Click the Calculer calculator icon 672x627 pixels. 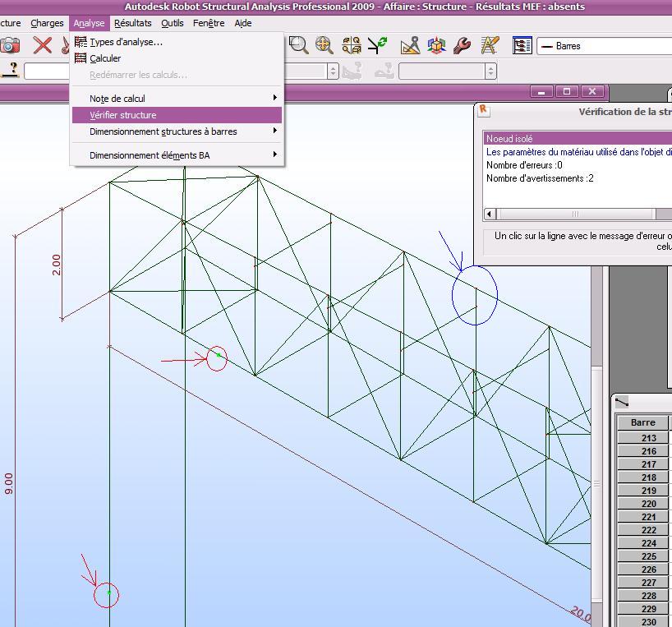coord(81,58)
